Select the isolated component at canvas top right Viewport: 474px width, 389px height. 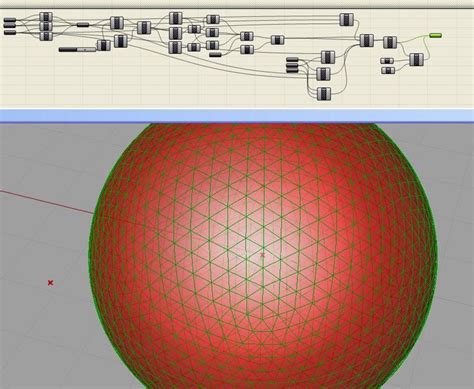(347, 20)
